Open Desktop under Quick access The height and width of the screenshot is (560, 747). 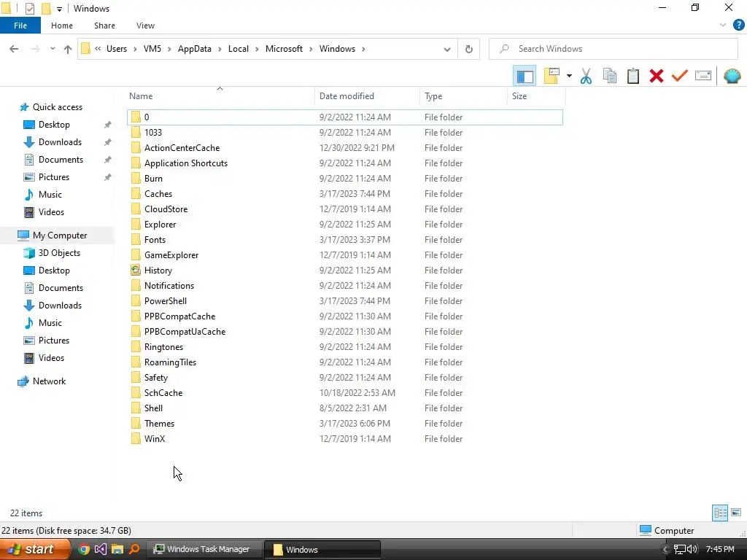54,125
